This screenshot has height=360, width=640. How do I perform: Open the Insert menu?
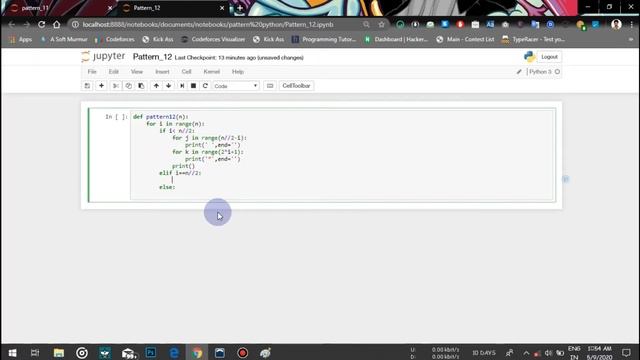[x=162, y=71]
